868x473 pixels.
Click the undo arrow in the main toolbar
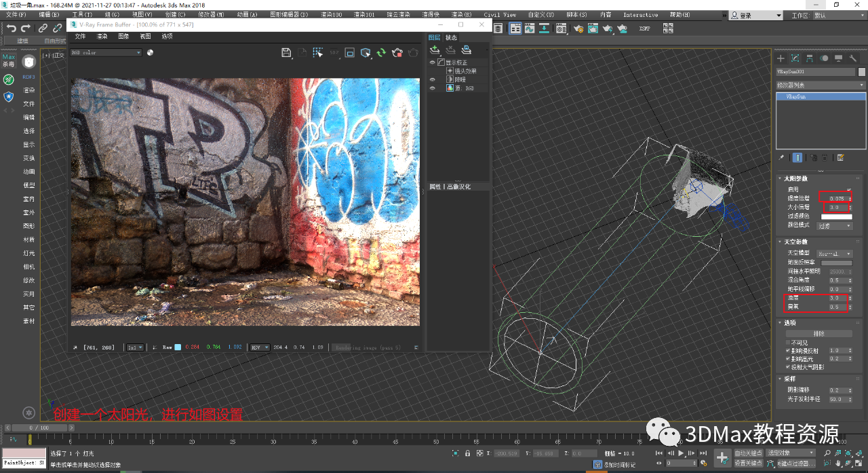pos(12,28)
